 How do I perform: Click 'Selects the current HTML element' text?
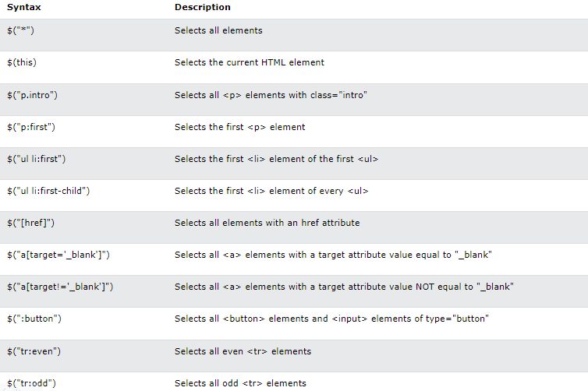coord(250,62)
